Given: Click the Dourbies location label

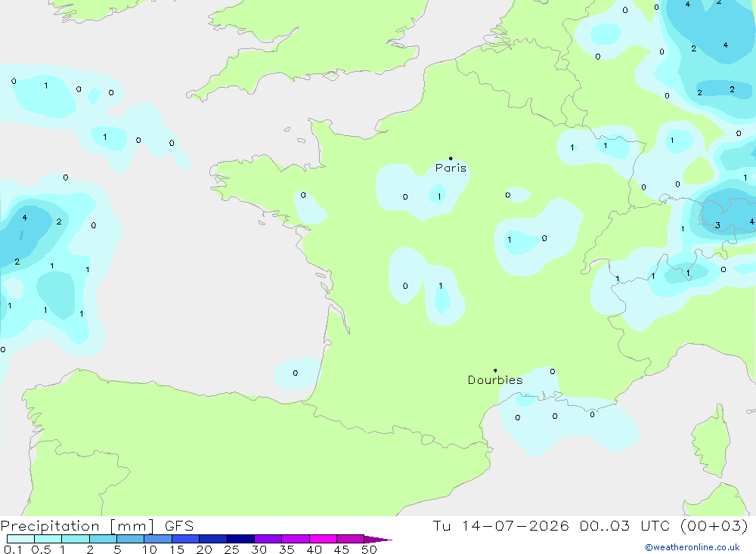Looking at the screenshot, I should pyautogui.click(x=495, y=380).
